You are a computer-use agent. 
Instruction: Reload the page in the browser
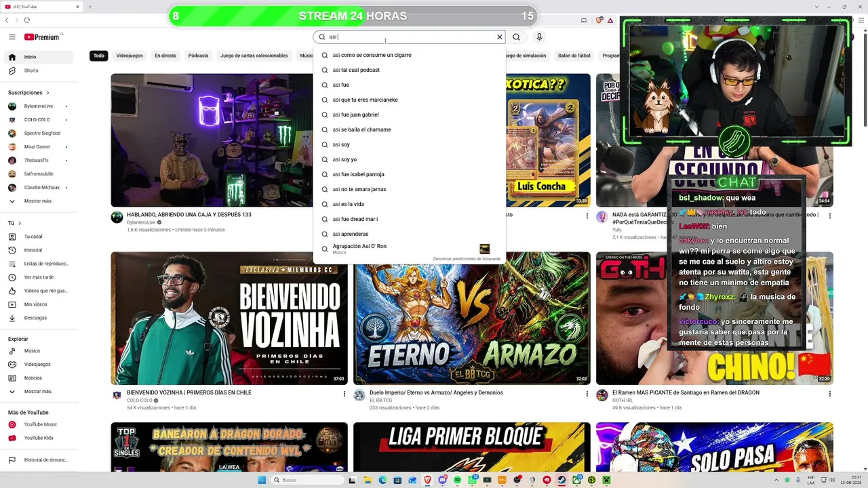point(27,20)
